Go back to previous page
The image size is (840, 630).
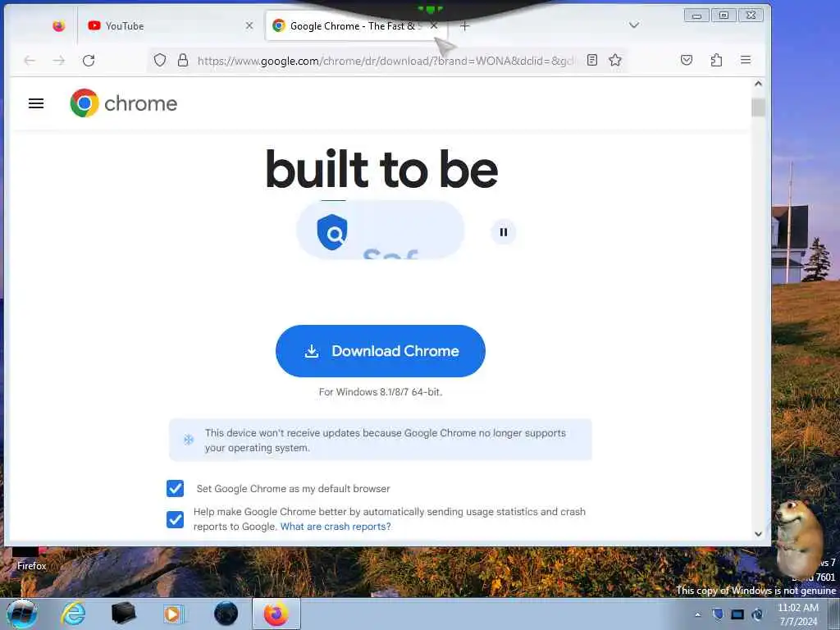tap(30, 61)
